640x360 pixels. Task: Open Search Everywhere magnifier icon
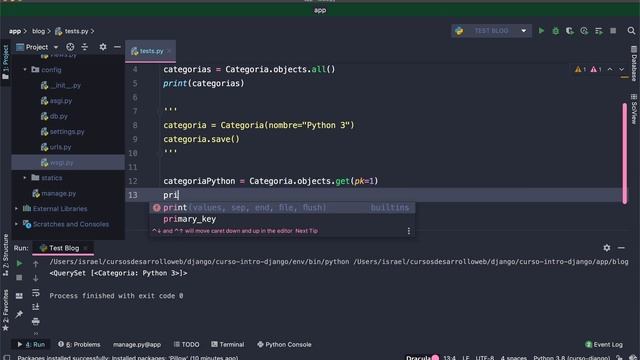pyautogui.click(x=631, y=31)
